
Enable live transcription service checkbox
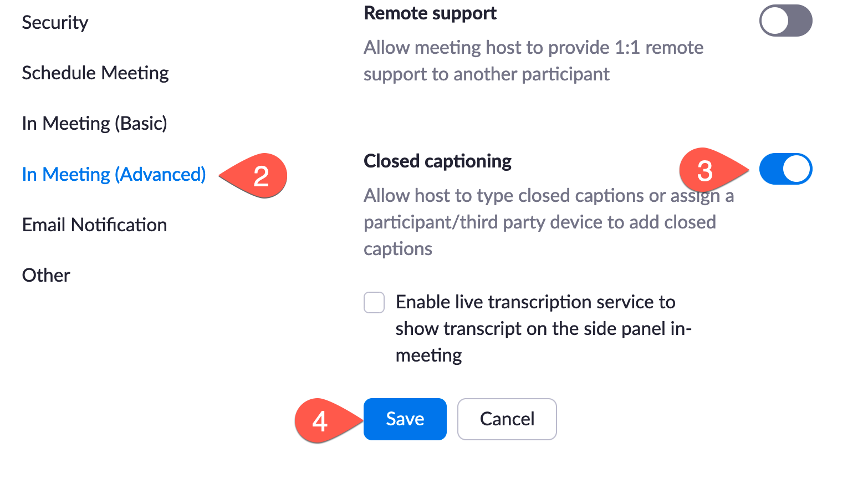pos(374,302)
